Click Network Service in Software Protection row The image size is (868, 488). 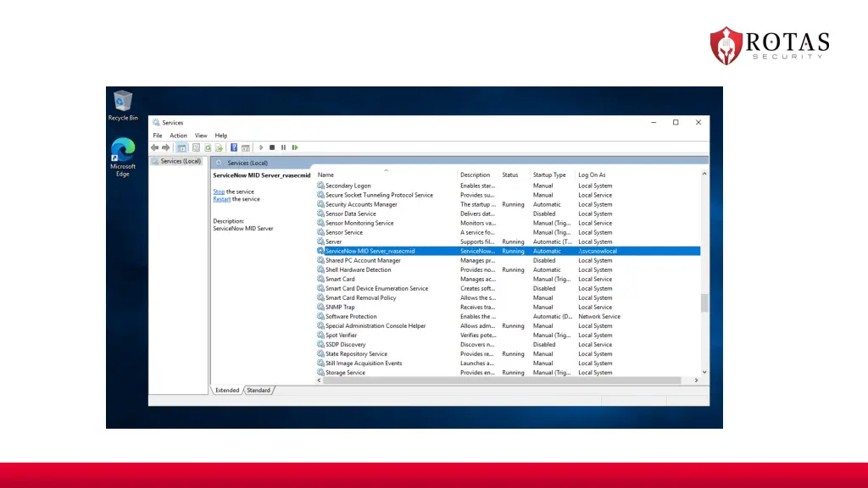pyautogui.click(x=599, y=316)
